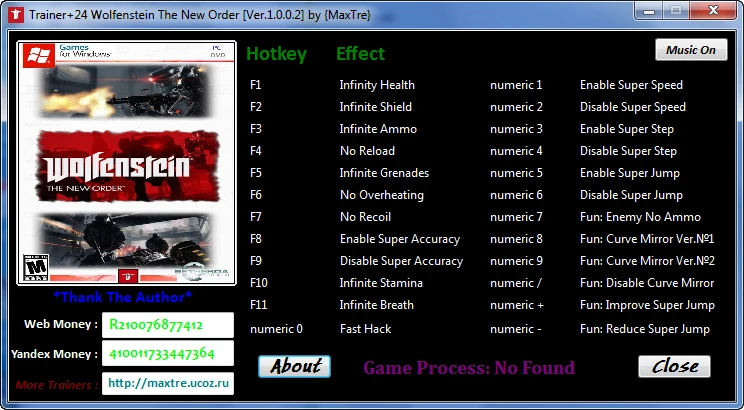Click Disable Super Step text
Viewport: 744px width, 410px height.
[x=628, y=151]
